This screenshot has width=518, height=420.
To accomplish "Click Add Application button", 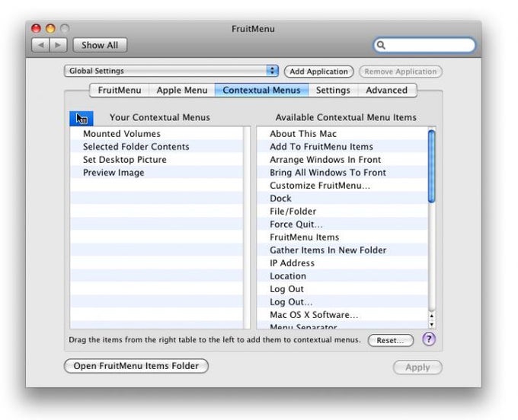I will (318, 72).
